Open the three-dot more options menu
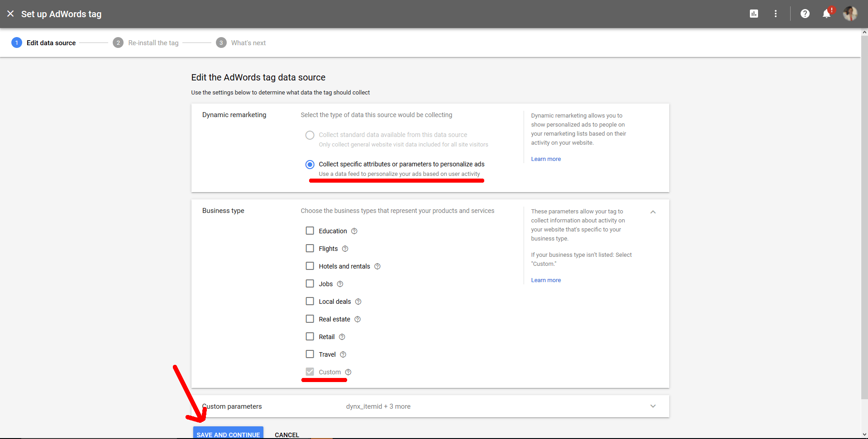The image size is (868, 439). pyautogui.click(x=776, y=14)
